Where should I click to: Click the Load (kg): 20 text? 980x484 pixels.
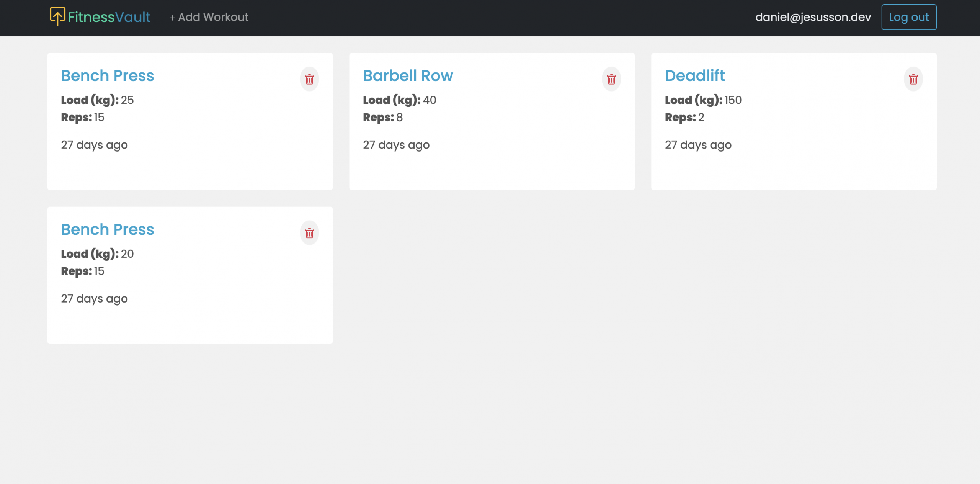97,253
